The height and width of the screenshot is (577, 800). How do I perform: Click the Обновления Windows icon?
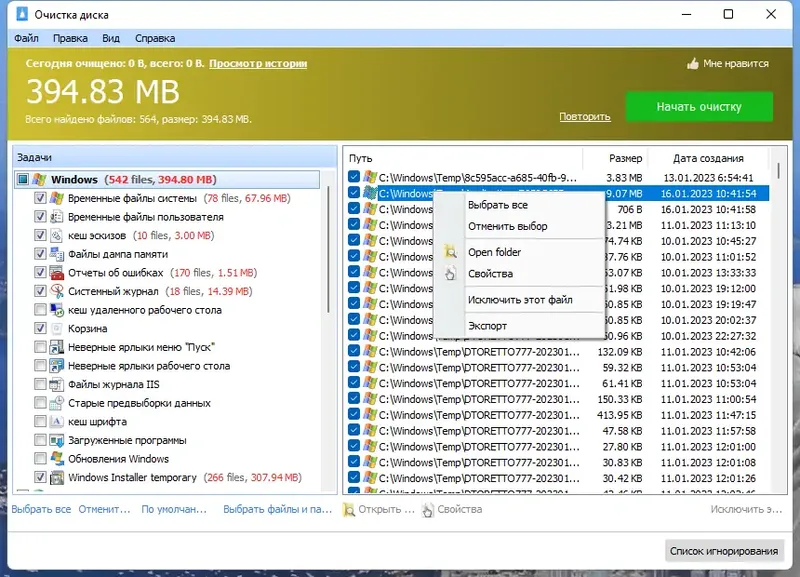57,459
